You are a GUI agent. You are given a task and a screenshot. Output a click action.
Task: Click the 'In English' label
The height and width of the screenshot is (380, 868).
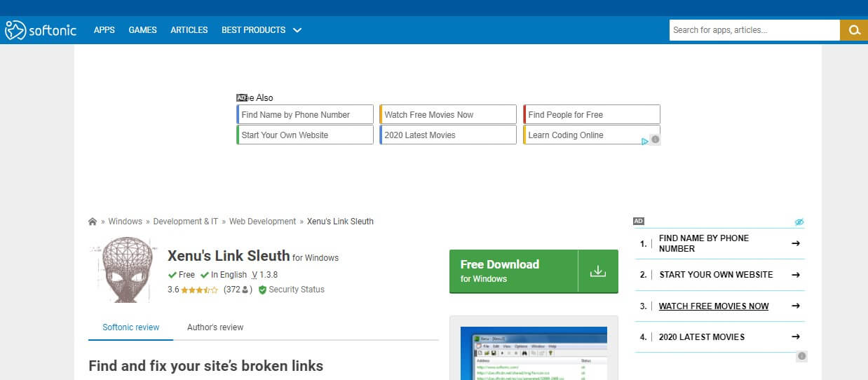coord(229,275)
